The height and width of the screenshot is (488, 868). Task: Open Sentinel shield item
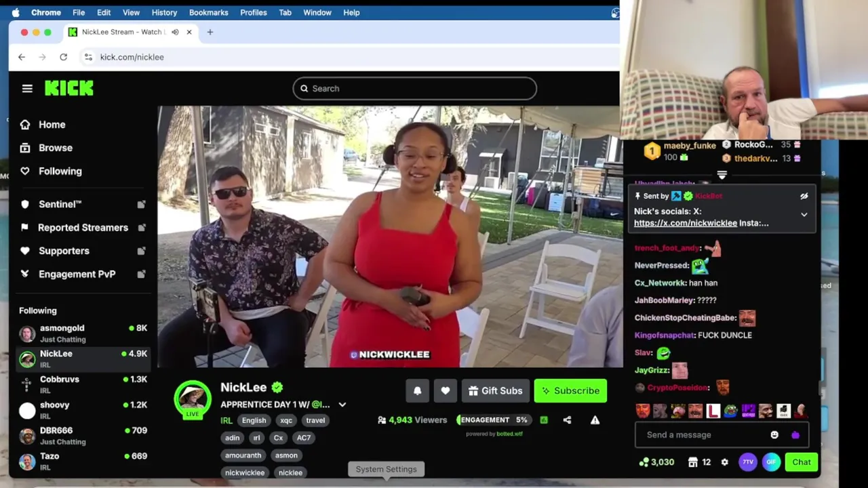(x=51, y=204)
